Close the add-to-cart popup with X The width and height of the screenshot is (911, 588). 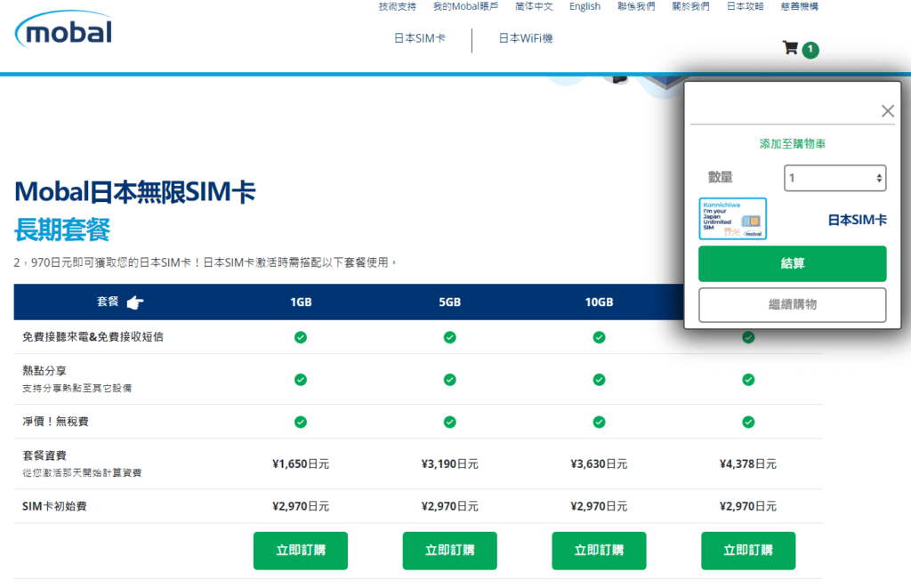(887, 111)
